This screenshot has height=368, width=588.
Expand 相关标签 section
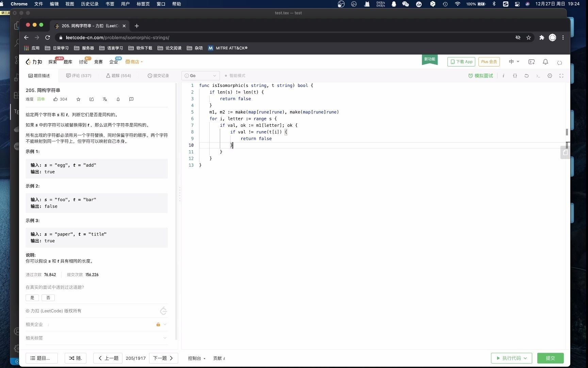[96, 338]
